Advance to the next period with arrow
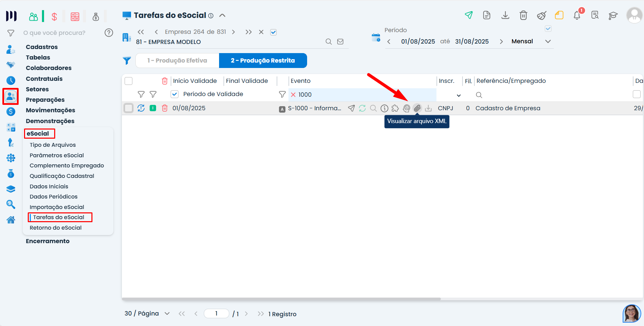The image size is (644, 326). click(x=501, y=42)
